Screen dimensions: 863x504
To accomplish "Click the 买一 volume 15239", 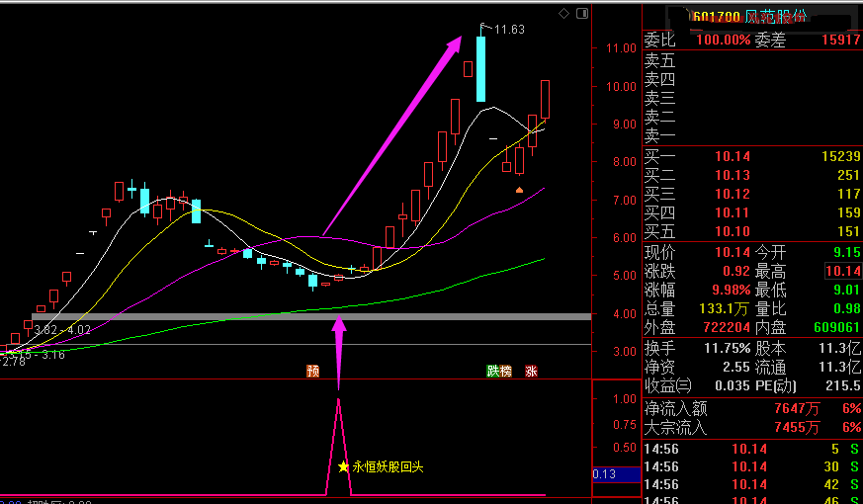I will click(840, 157).
